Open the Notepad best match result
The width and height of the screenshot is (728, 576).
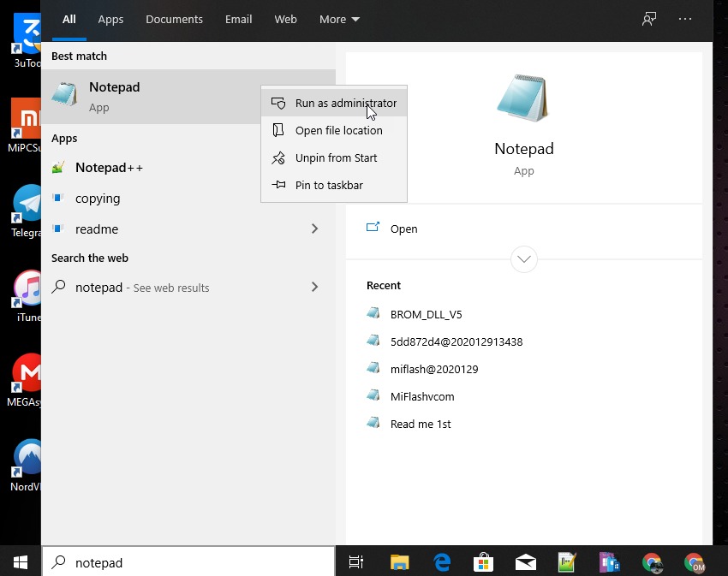click(151, 97)
